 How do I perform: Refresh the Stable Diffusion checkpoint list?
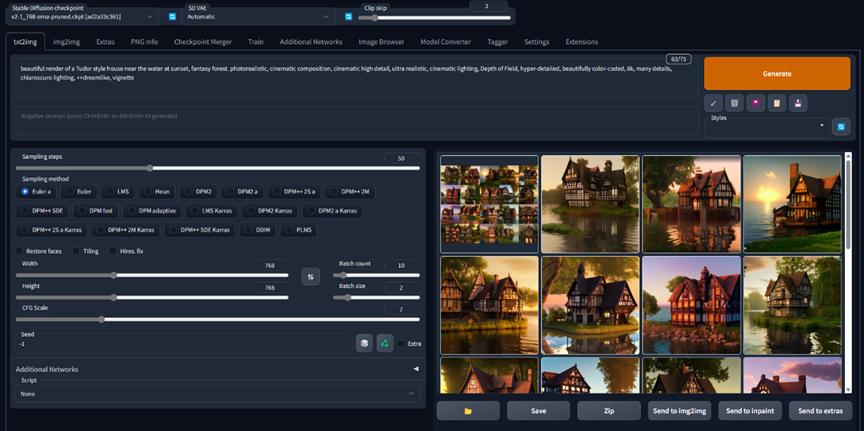tap(172, 17)
